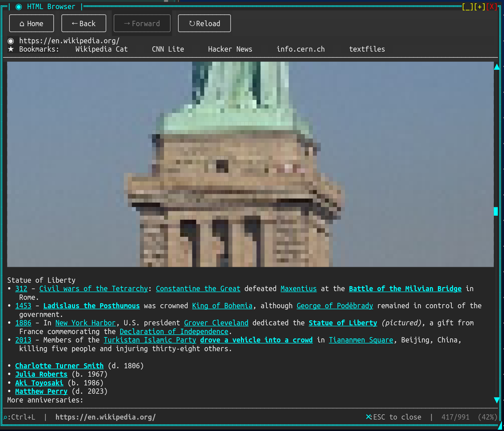This screenshot has height=431, width=504.
Task: Open the year 312 link
Action: [x=21, y=289]
